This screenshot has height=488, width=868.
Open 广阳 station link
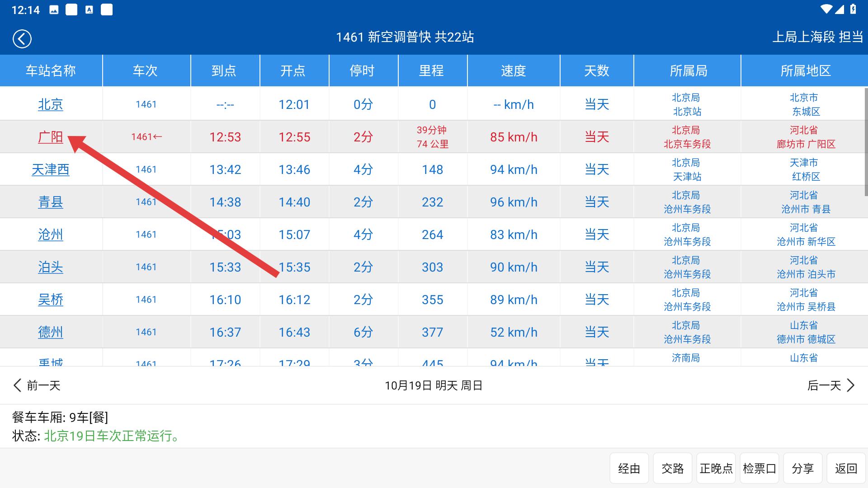(x=50, y=137)
